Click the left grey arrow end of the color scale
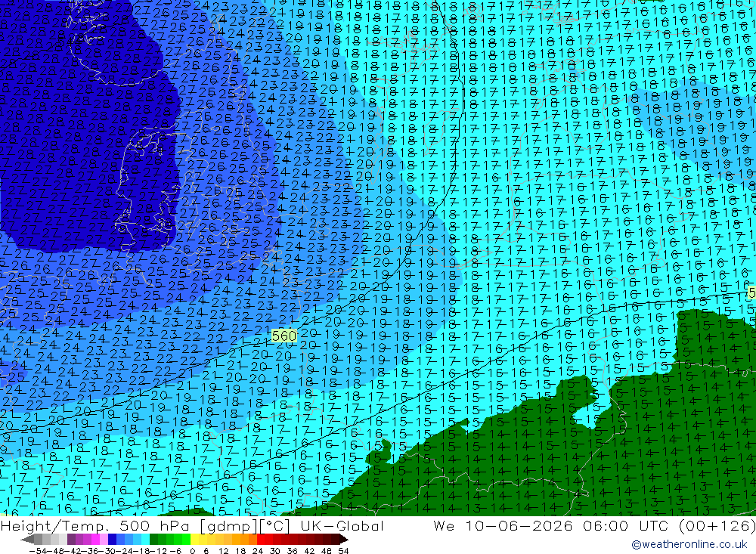 click(27, 539)
